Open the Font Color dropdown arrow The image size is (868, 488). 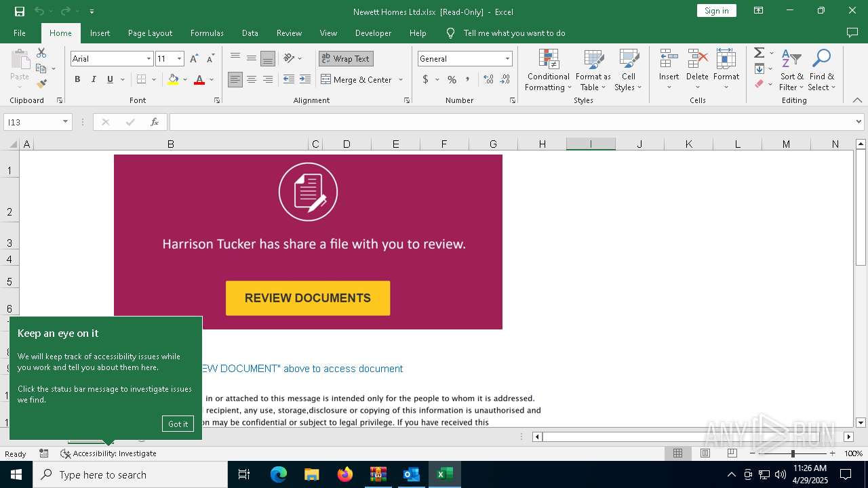pos(212,80)
